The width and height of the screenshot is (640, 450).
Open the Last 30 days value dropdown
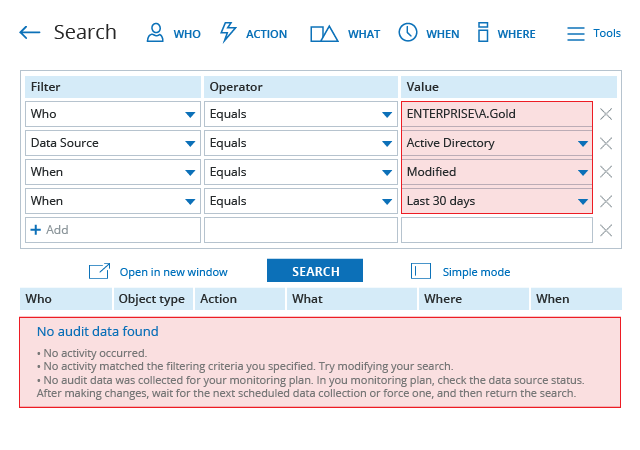point(583,202)
